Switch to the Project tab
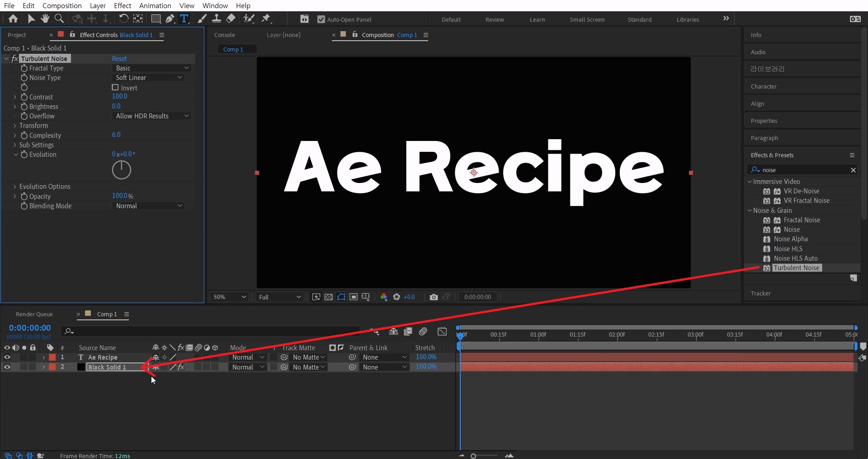 [17, 35]
